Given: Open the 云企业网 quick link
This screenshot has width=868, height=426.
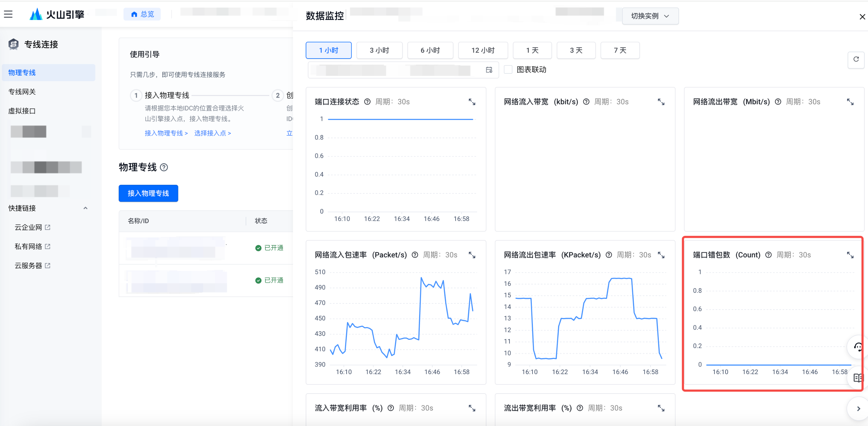Looking at the screenshot, I should (x=32, y=228).
